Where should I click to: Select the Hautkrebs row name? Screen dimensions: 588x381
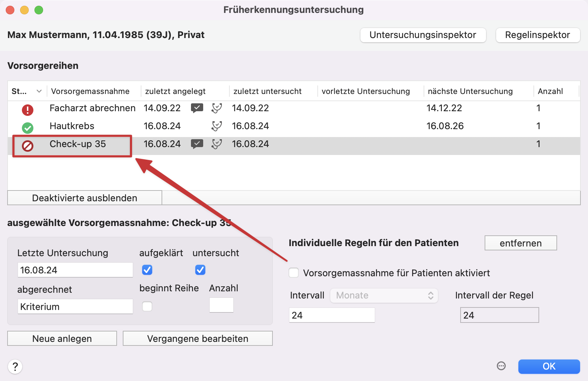(72, 126)
